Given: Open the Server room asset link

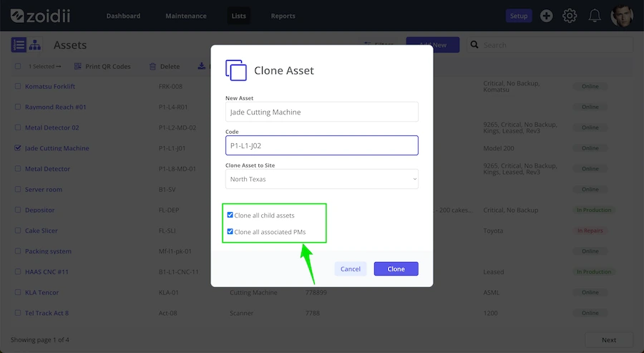Looking at the screenshot, I should click(x=44, y=189).
